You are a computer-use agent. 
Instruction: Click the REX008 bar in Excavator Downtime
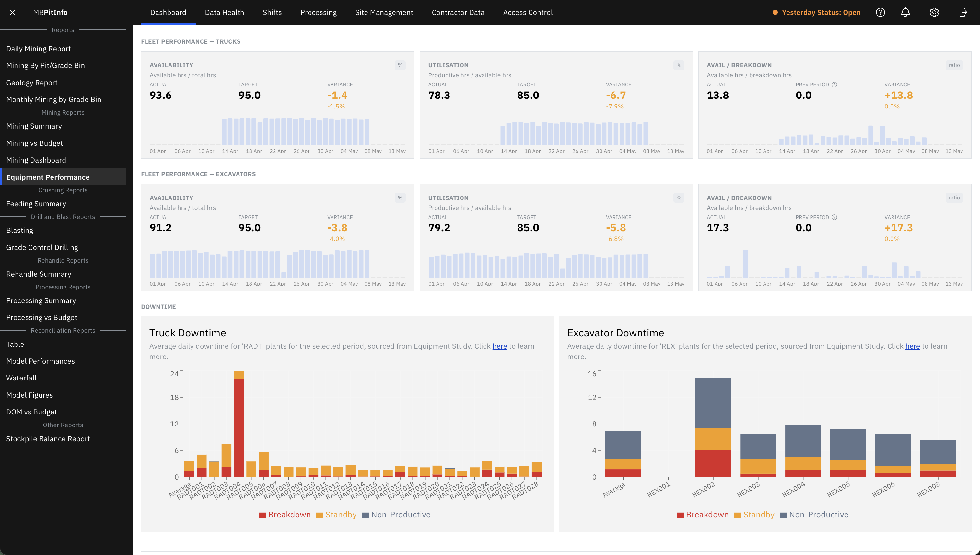click(x=938, y=458)
